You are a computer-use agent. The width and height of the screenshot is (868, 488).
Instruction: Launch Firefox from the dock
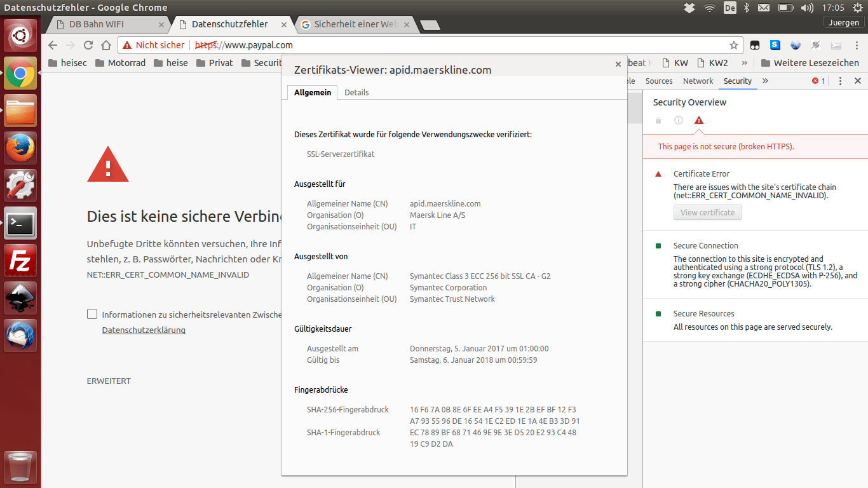point(20,148)
